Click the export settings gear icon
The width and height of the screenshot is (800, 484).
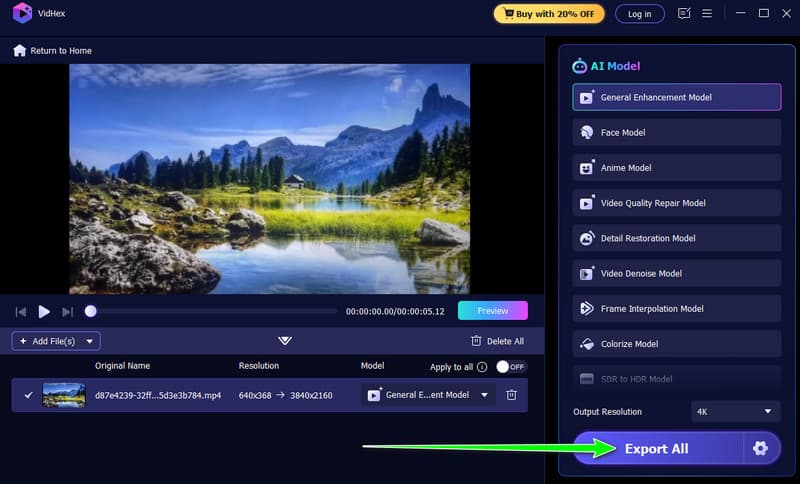[760, 448]
